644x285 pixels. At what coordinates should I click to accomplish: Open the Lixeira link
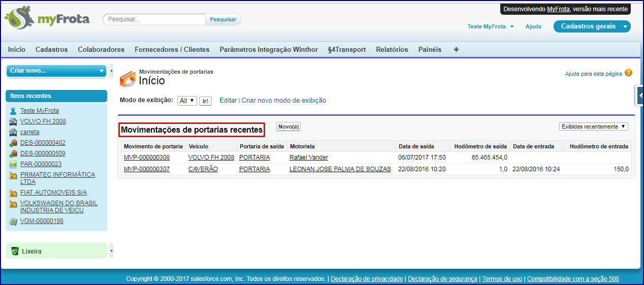31,251
